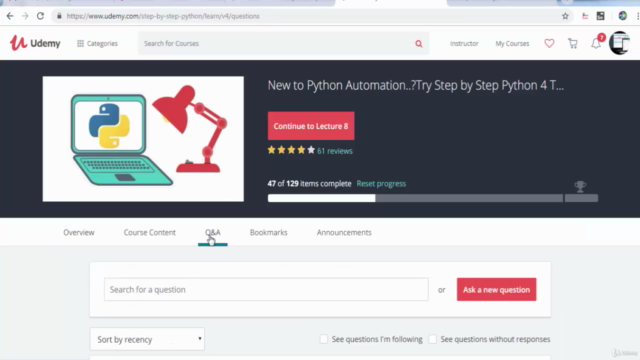Switch to the Bookmarks tab
Screen dimensions: 640x360
tap(269, 232)
